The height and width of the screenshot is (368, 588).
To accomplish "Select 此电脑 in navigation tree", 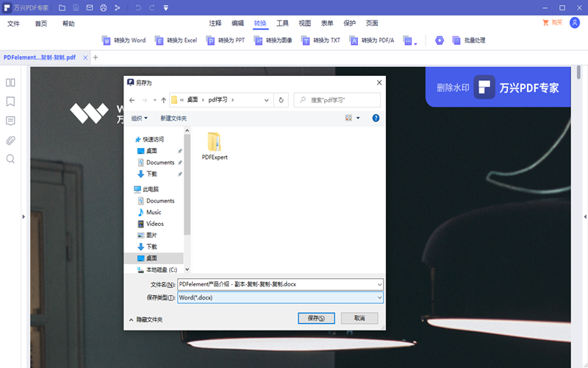I will click(x=146, y=189).
